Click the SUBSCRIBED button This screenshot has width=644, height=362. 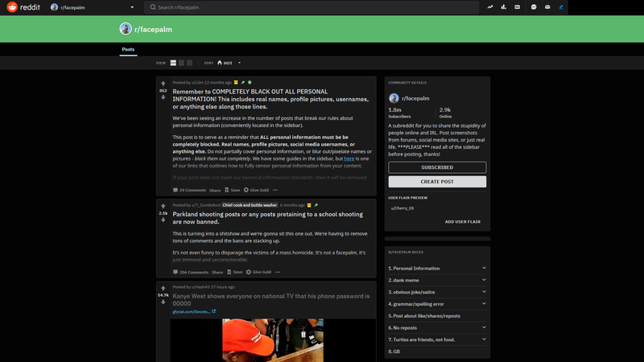[437, 167]
